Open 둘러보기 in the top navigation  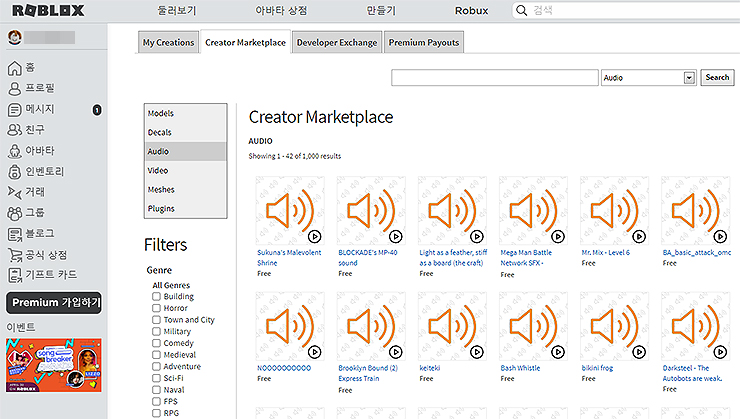[x=177, y=10]
